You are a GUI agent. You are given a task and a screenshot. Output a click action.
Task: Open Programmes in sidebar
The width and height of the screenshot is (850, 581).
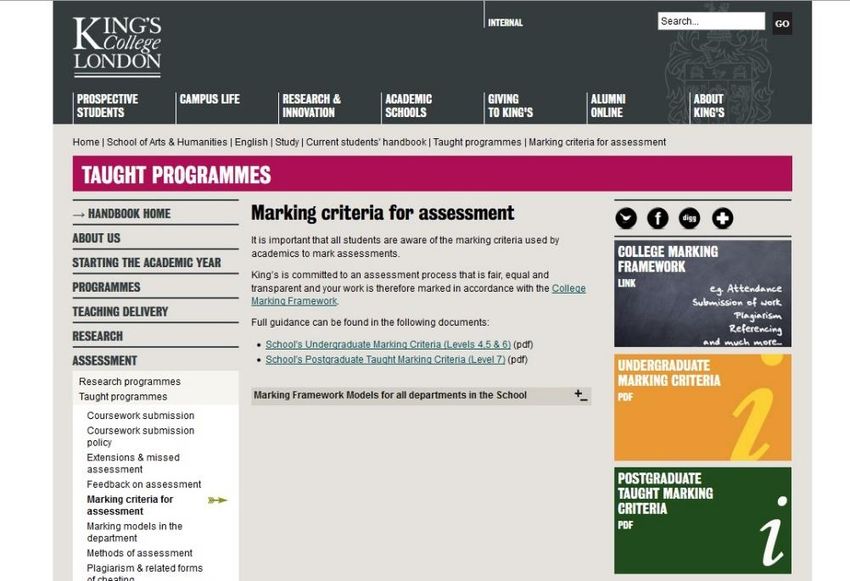click(106, 287)
